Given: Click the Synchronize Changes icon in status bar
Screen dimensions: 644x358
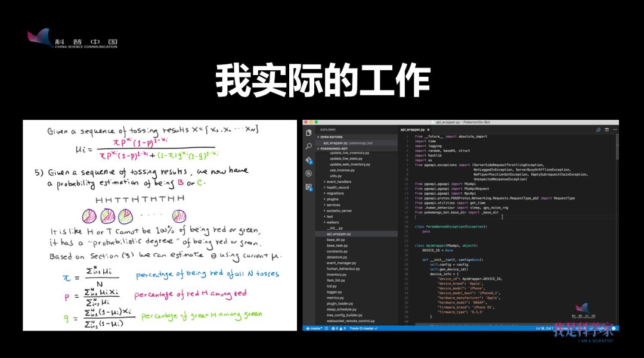Looking at the screenshot, I should point(327,328).
